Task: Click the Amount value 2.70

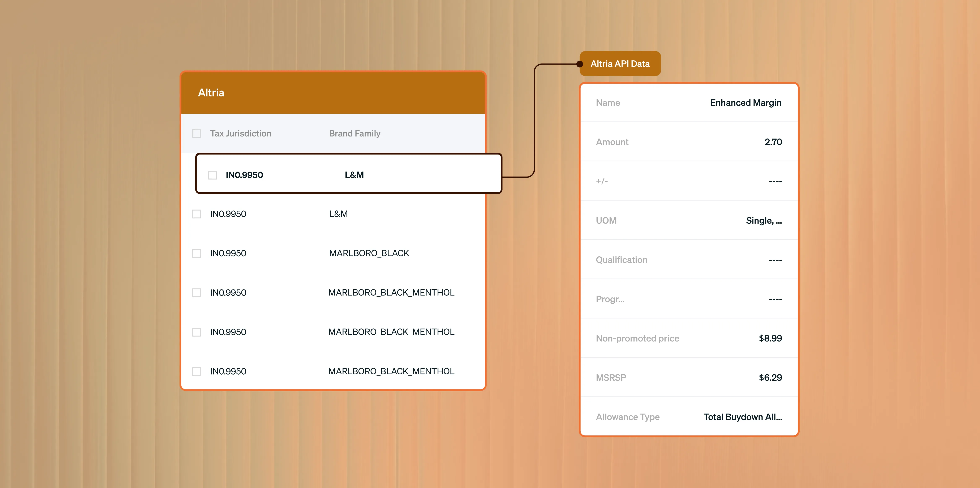Action: point(773,142)
